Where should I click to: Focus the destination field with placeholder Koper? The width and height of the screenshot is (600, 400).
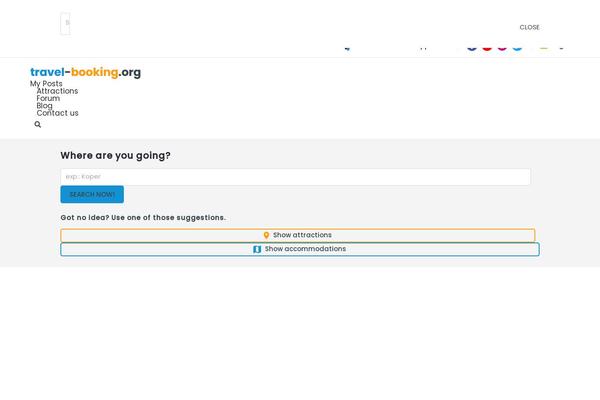pyautogui.click(x=295, y=177)
